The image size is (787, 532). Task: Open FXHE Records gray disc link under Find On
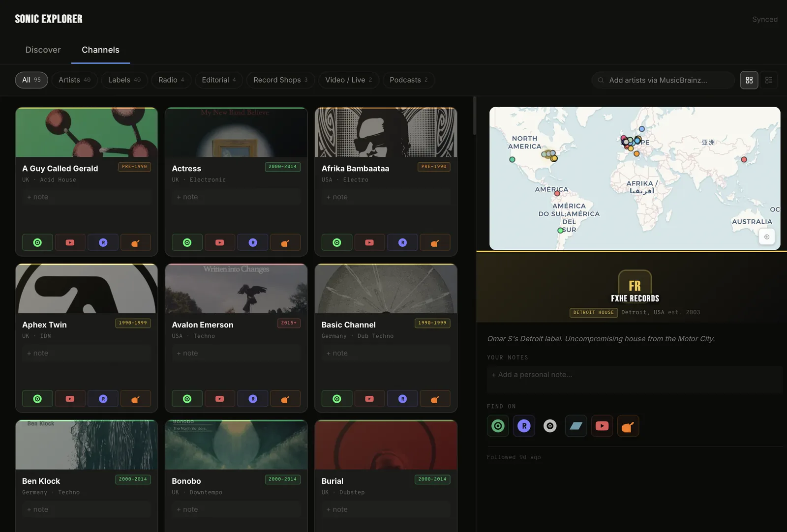(550, 426)
